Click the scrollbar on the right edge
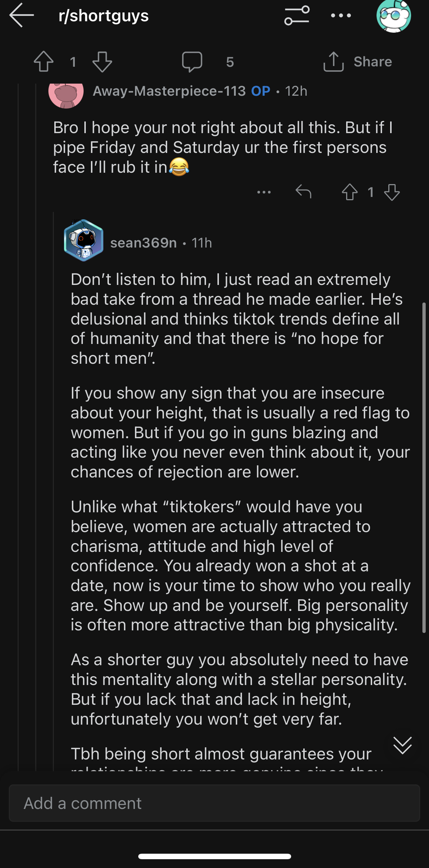429x868 pixels. (x=424, y=468)
